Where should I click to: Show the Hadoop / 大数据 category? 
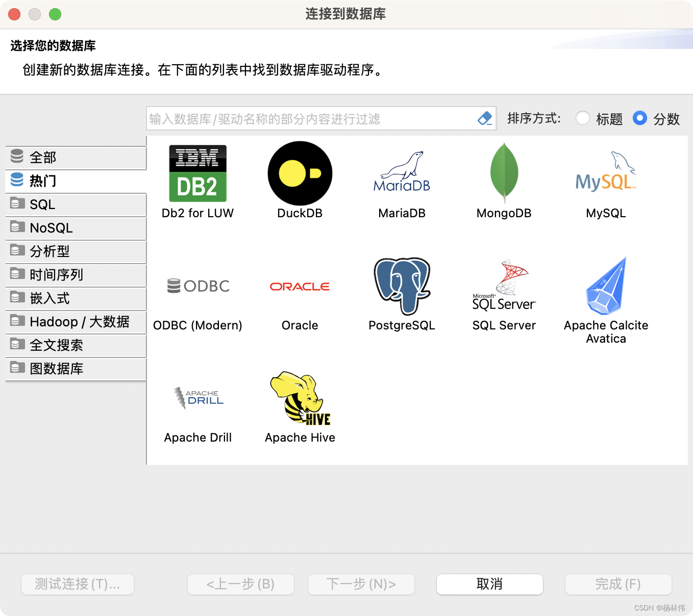[x=76, y=322]
